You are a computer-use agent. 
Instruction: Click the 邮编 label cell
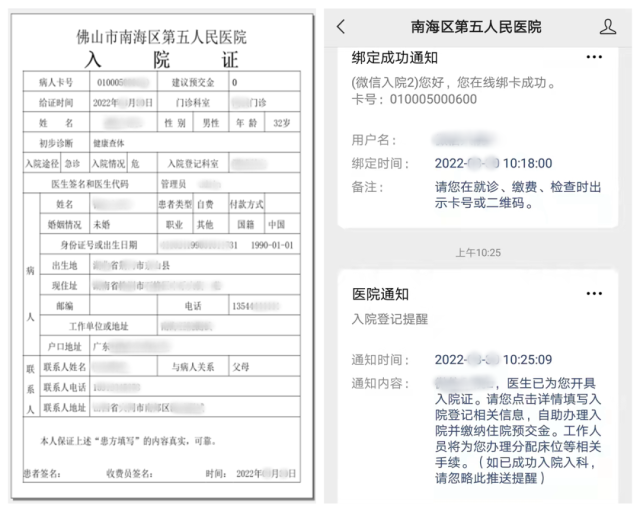coord(64,306)
